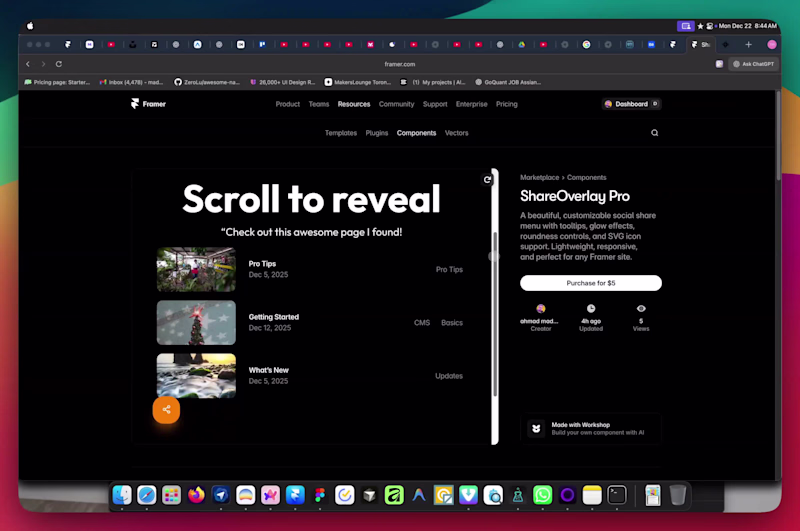This screenshot has width=800, height=531.
Task: Click the Updates tag on What's New
Action: 449,376
